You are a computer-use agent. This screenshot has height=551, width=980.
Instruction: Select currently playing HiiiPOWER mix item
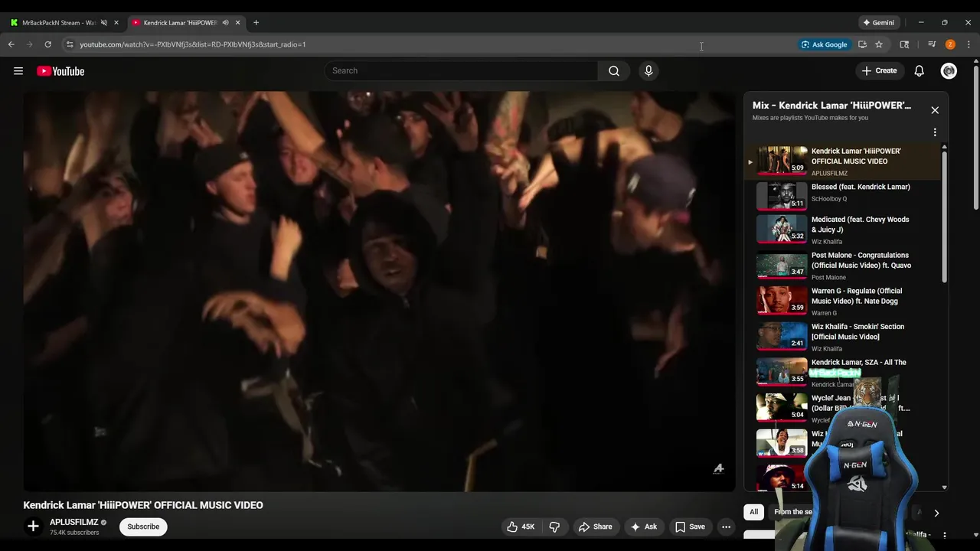tap(843, 161)
